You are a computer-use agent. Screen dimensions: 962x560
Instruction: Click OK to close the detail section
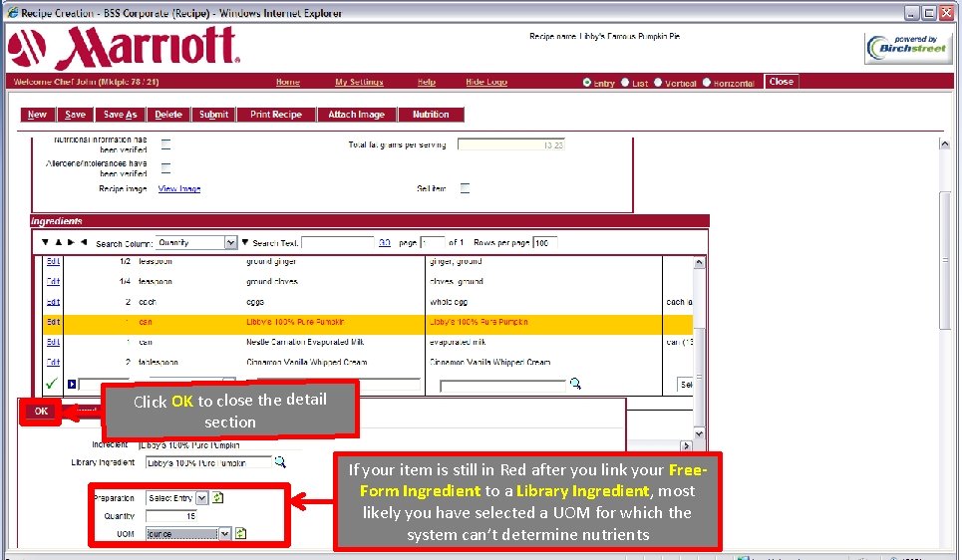coord(41,412)
